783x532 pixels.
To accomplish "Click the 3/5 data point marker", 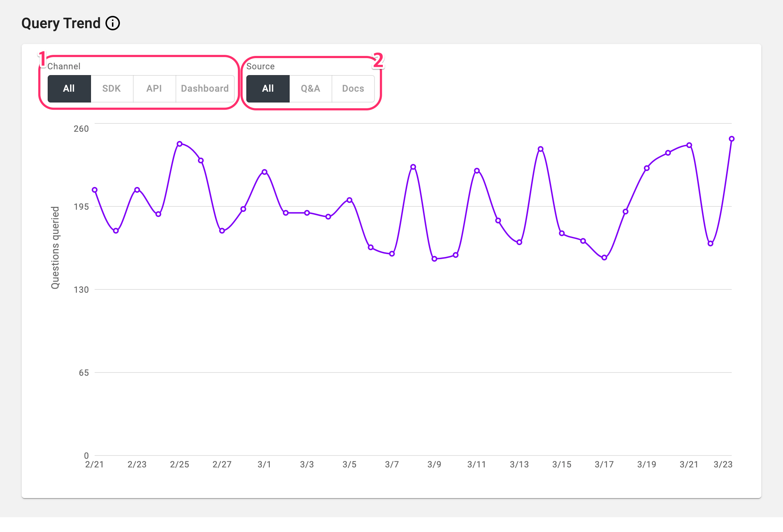I will coord(350,200).
